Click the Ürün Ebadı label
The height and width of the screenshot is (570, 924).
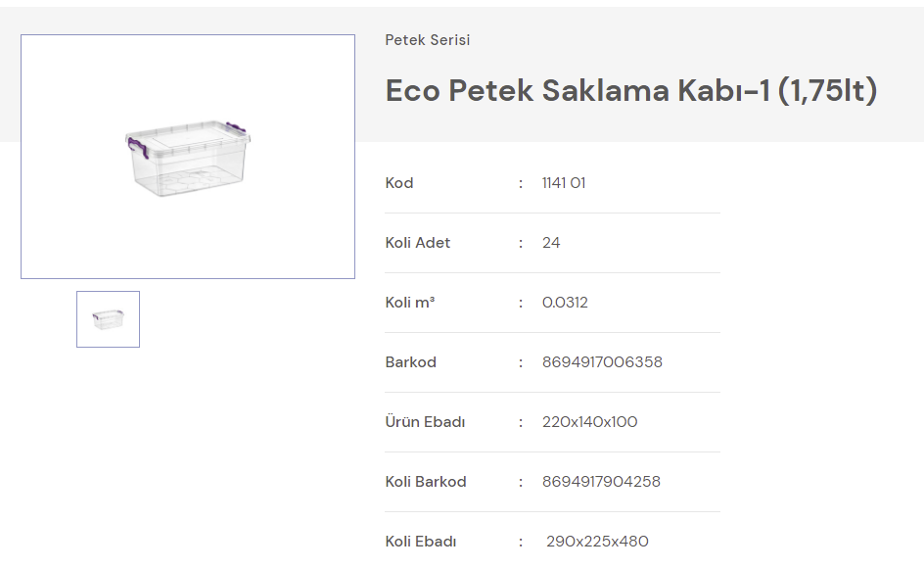425,422
